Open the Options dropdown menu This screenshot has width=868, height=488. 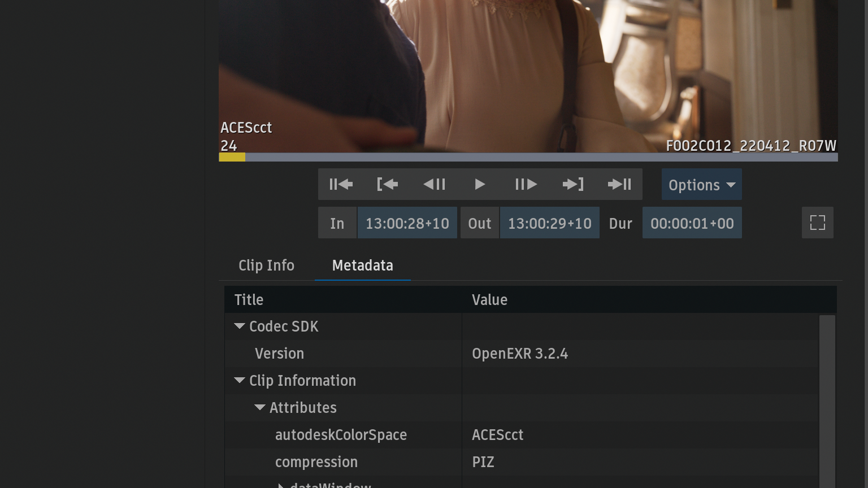click(x=701, y=185)
